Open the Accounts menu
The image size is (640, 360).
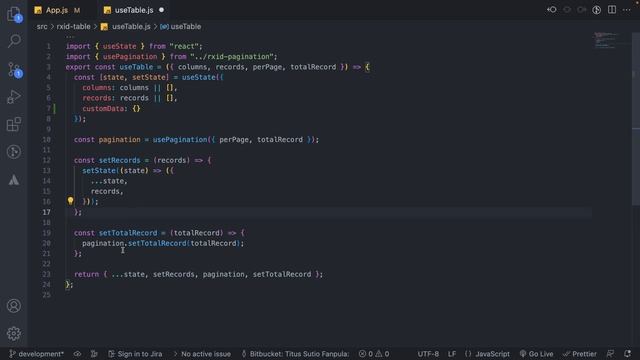14,306
